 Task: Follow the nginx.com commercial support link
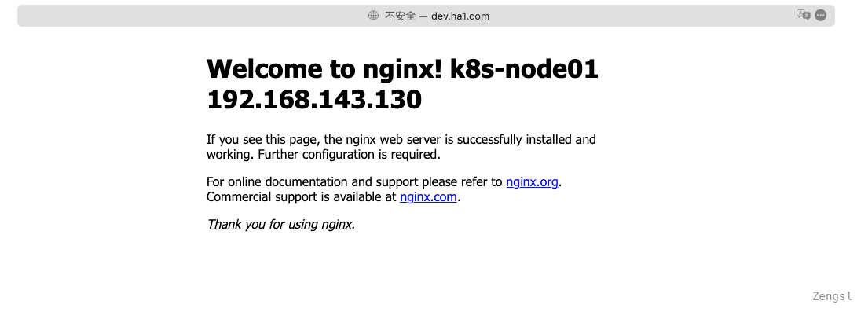pyautogui.click(x=428, y=196)
